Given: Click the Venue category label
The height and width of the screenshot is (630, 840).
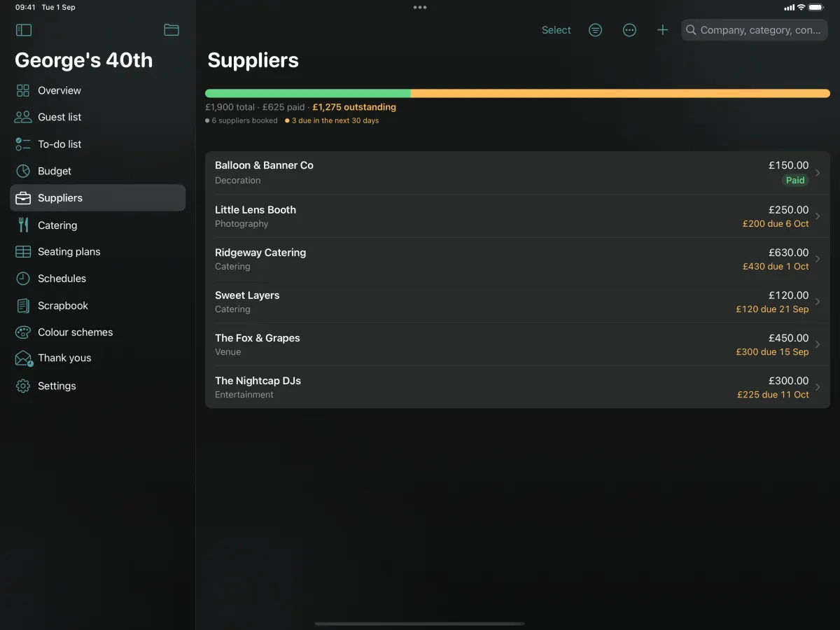Looking at the screenshot, I should point(227,352).
